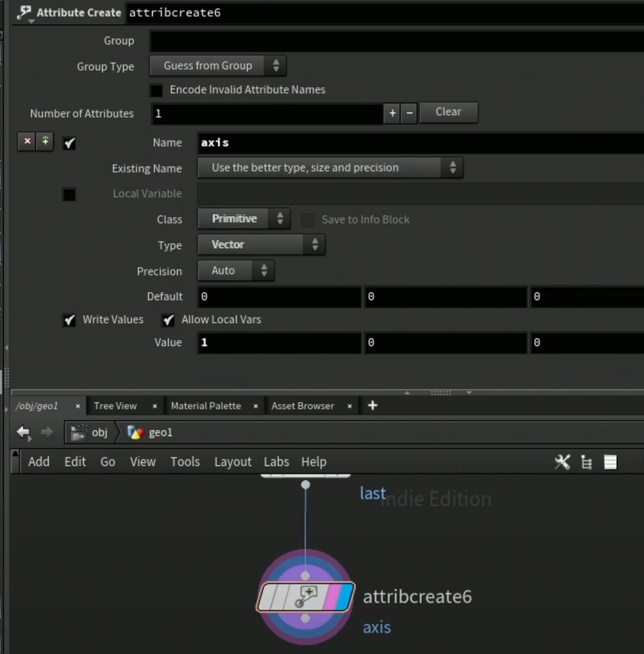Enable Encode Invalid Attribute Names checkbox
644x654 pixels.
pos(156,90)
